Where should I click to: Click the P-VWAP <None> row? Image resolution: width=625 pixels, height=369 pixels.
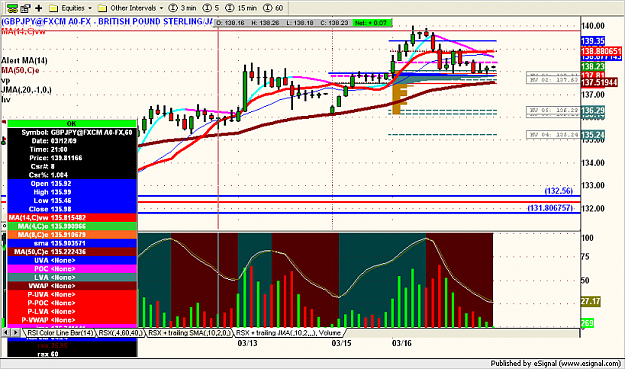tap(72, 320)
